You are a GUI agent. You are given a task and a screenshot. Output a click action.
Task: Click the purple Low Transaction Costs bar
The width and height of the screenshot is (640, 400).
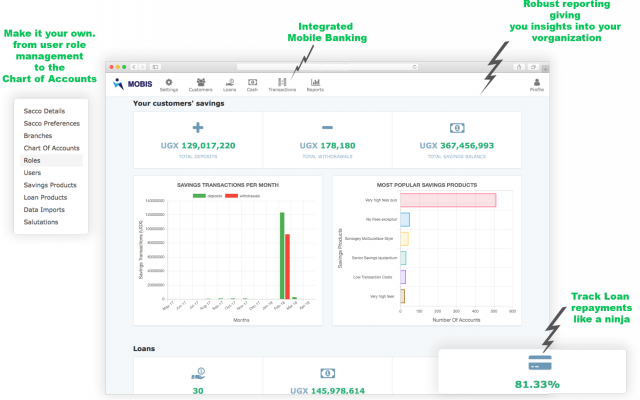coord(403,277)
